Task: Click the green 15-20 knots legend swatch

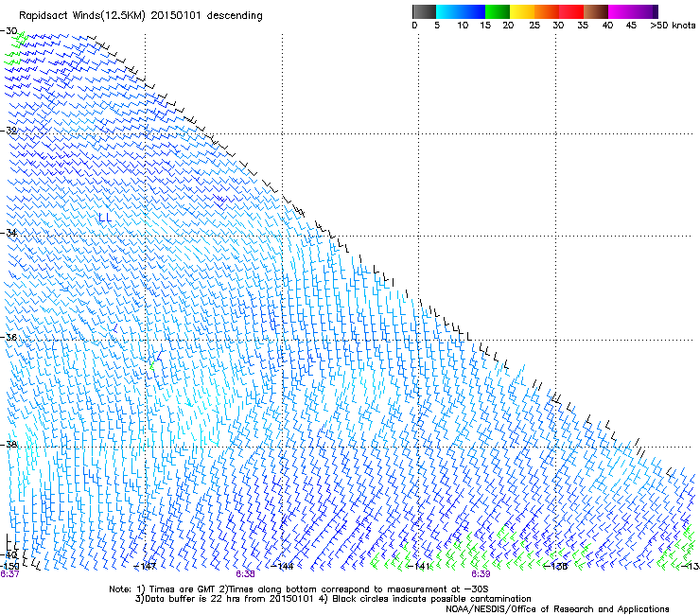Action: click(498, 11)
